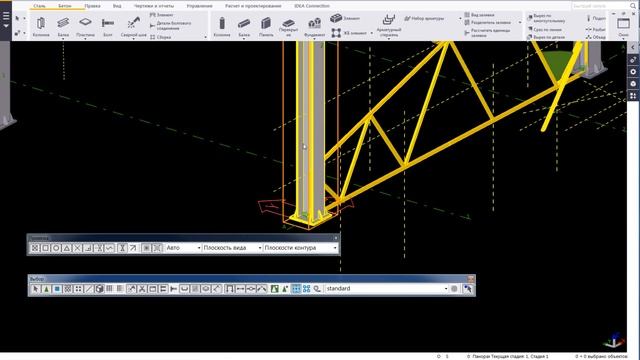Toggle snap to end points (square icon)

[x=45, y=248]
